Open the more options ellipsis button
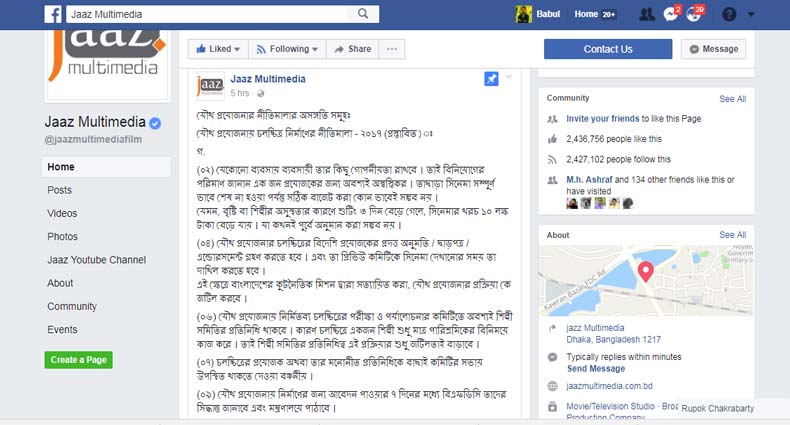790x425 pixels. pyautogui.click(x=391, y=49)
